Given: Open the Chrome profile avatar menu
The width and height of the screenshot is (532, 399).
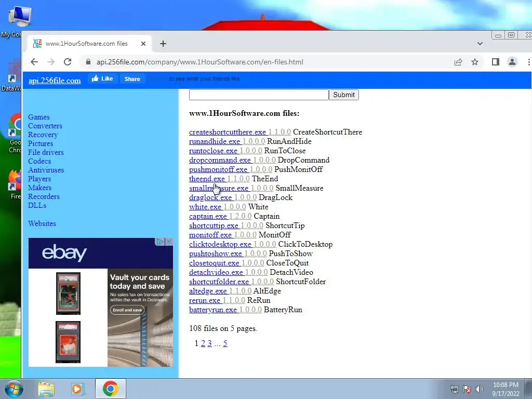Looking at the screenshot, I should (x=512, y=62).
